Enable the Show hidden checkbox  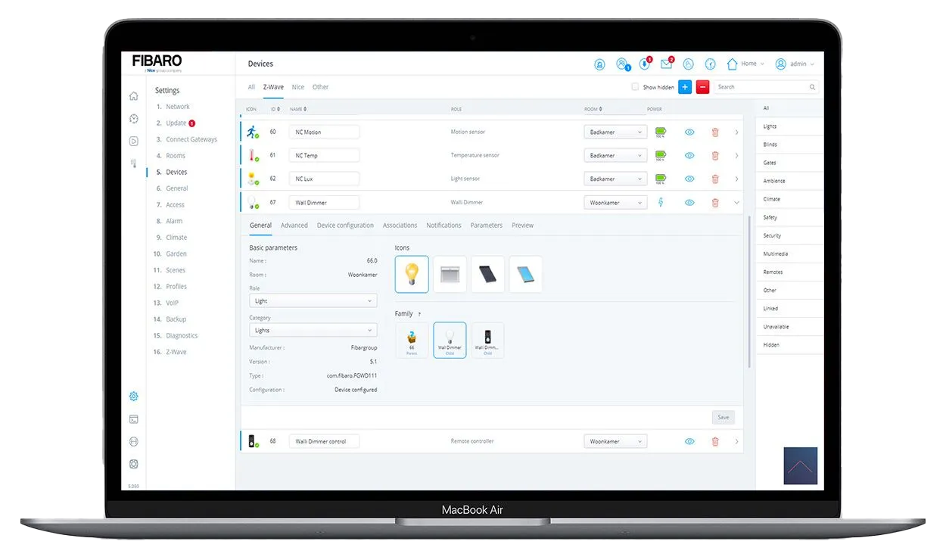[x=635, y=87]
